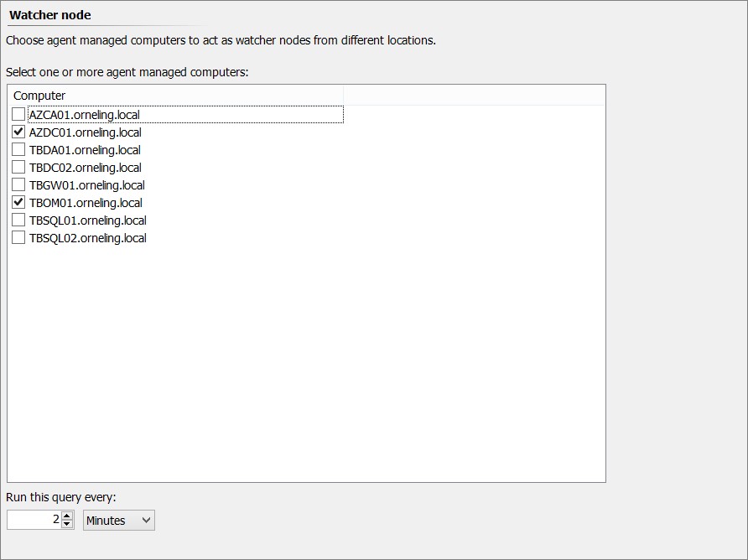Viewport: 748px width, 560px height.
Task: Highlight the TBOM01.orneling.local row label
Action: pyautogui.click(x=86, y=203)
